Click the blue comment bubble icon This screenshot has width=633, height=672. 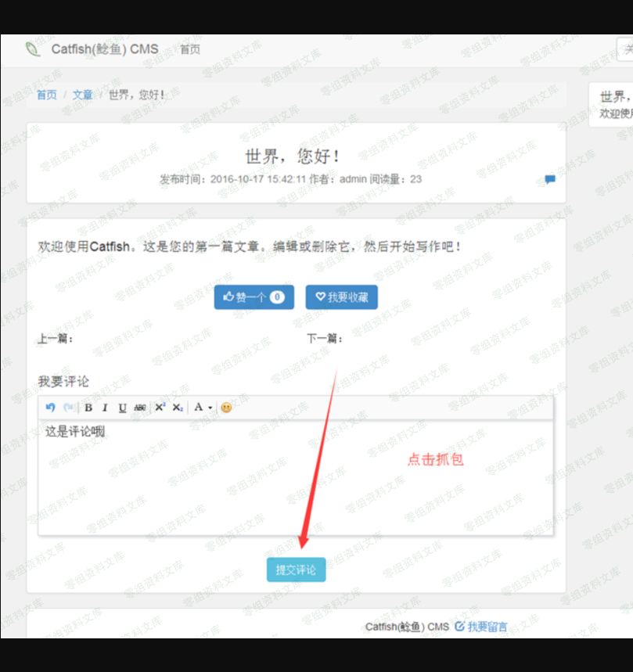[550, 179]
